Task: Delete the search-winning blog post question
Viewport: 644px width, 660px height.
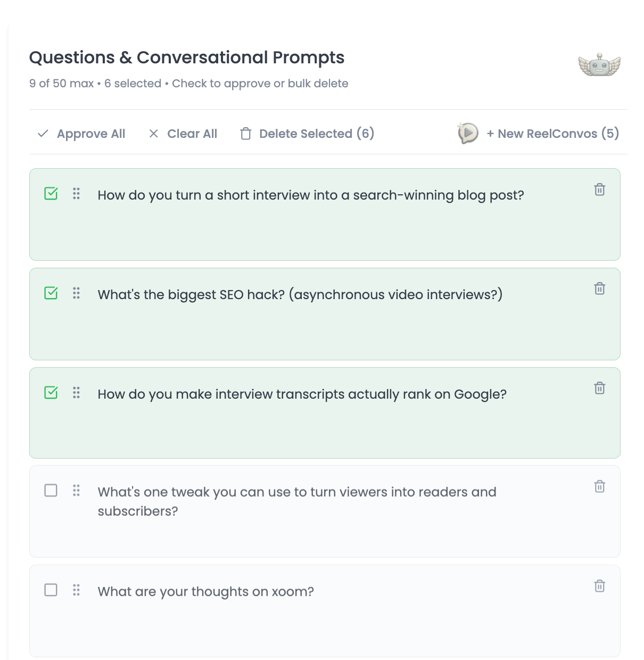Action: [599, 189]
